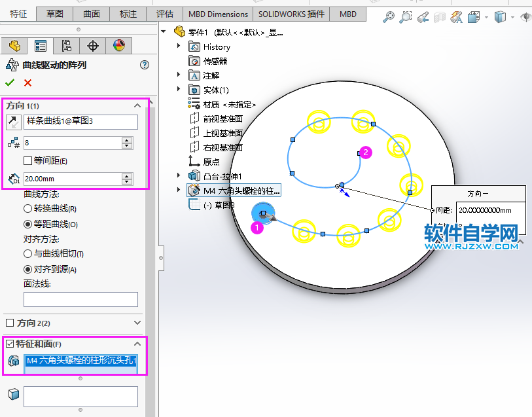Open the Display Style icon
Screen dimensions: 532x417
[500, 16]
